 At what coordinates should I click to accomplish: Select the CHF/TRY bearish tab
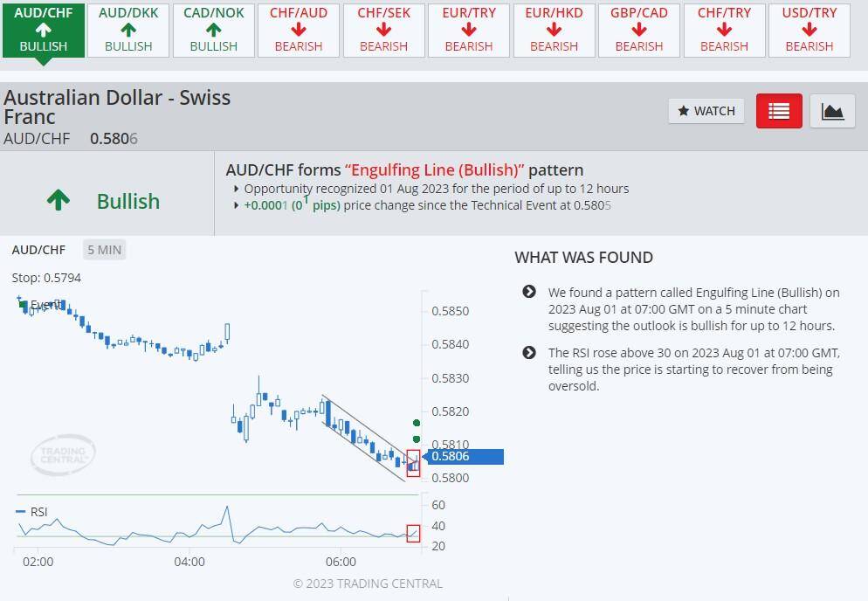click(725, 30)
